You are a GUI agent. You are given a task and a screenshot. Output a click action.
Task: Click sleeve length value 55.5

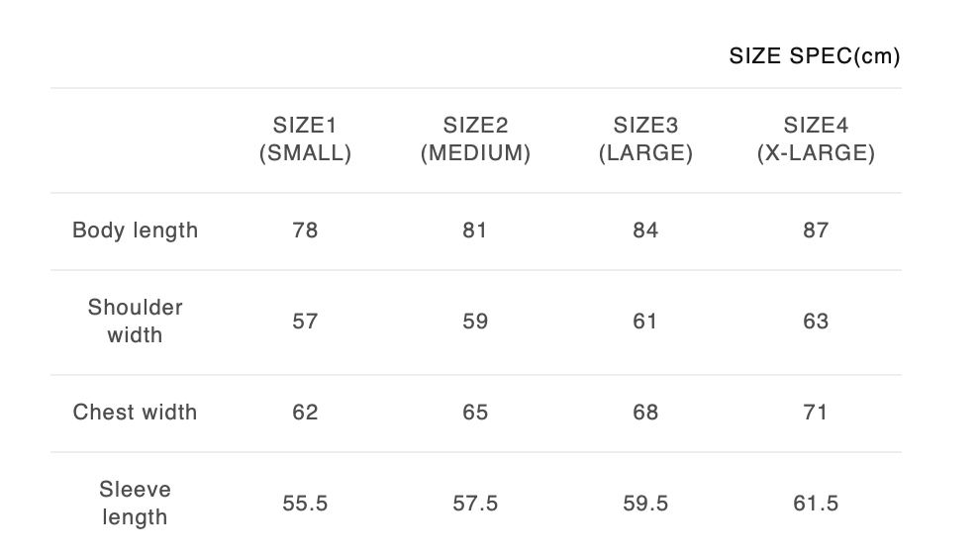click(x=305, y=504)
